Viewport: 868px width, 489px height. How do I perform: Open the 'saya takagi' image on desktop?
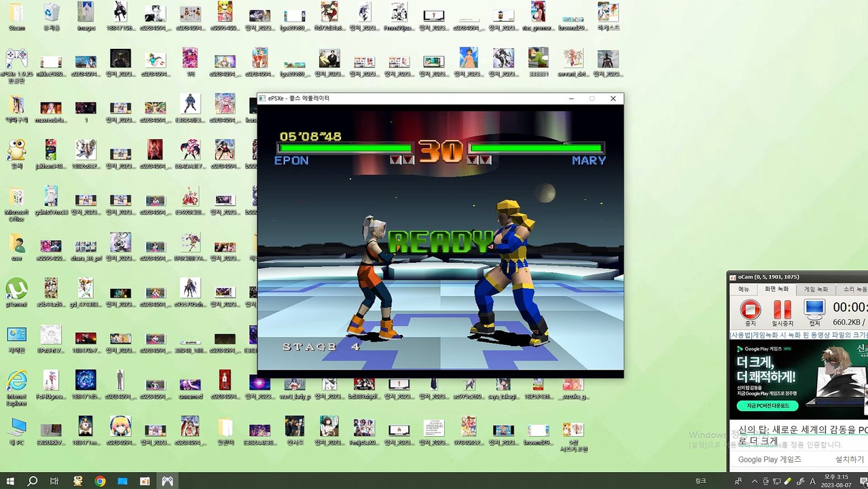(503, 388)
